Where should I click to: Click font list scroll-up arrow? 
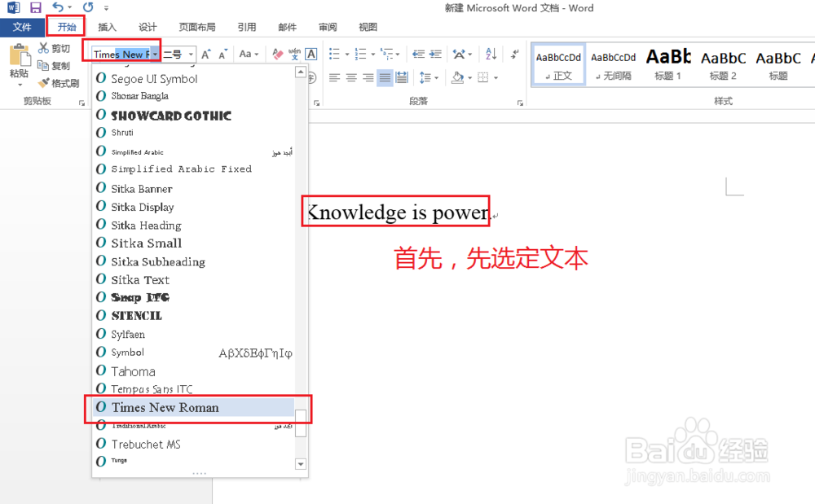click(301, 72)
